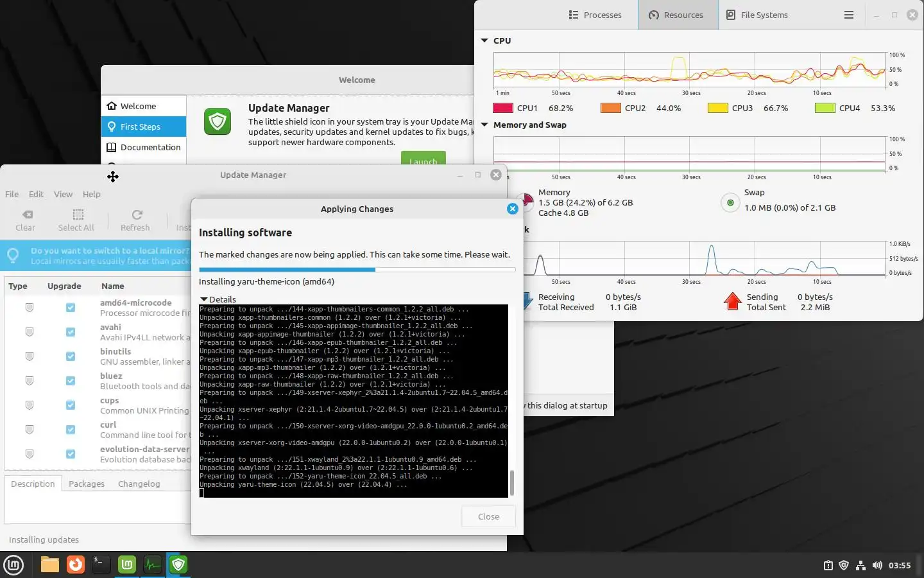
Task: Click the Launch button for Update Manager
Action: pyautogui.click(x=423, y=159)
